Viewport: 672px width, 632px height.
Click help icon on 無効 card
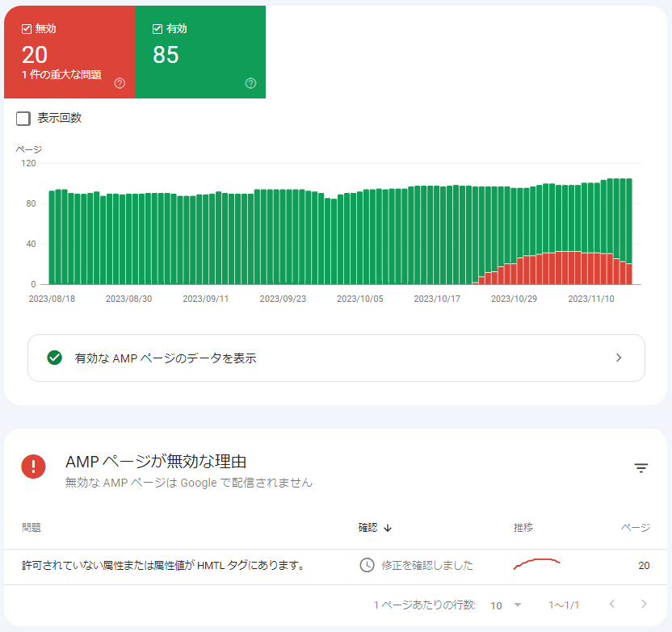120,83
